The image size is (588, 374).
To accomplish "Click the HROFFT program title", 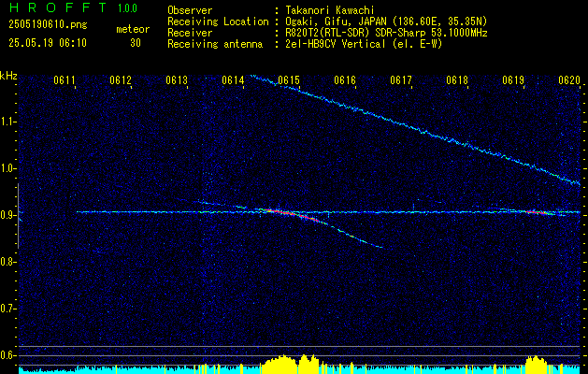I will 58,7.
